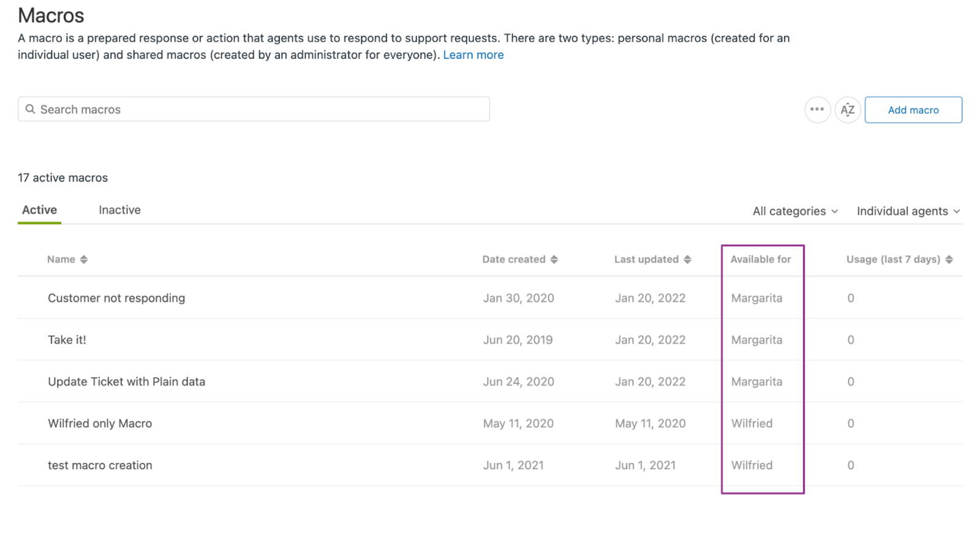Click the Available for column header
980x544 pixels.
pos(761,259)
